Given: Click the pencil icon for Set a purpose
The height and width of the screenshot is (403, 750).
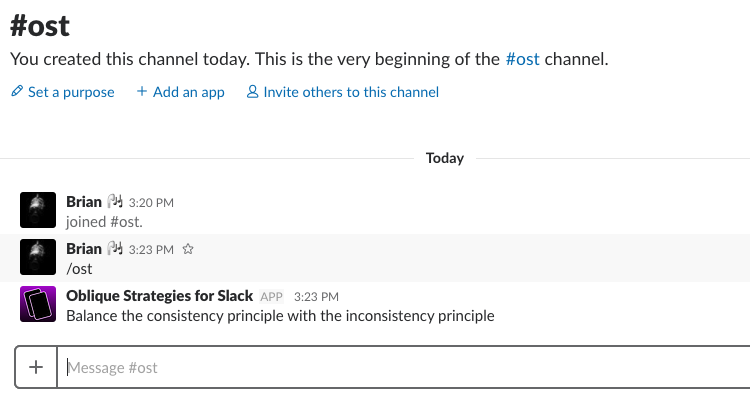Looking at the screenshot, I should click(16, 92).
